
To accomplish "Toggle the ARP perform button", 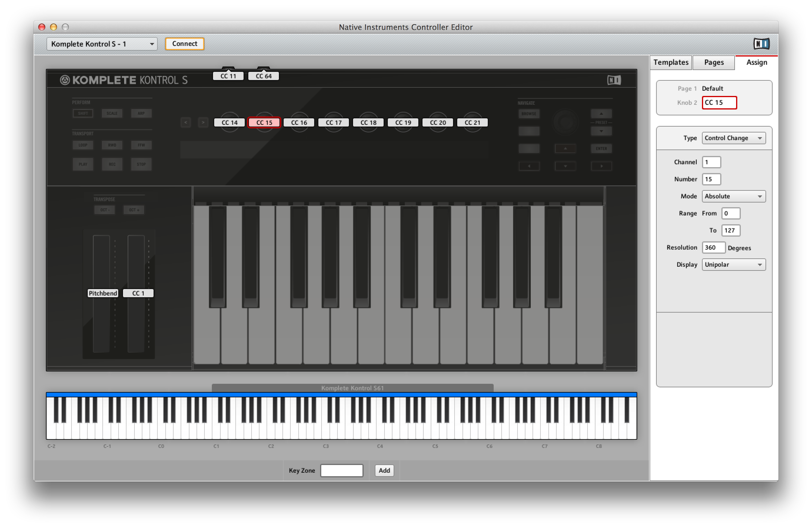I will (141, 113).
